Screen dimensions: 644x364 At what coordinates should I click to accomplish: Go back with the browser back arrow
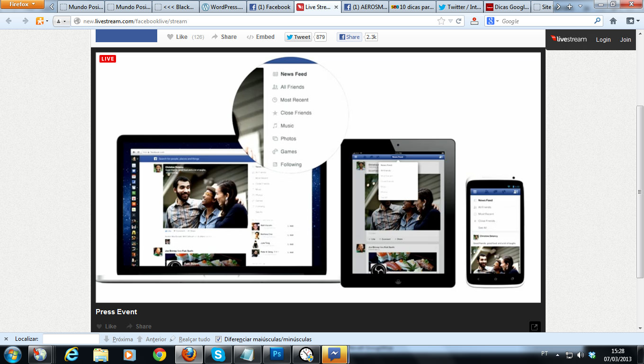click(x=9, y=21)
